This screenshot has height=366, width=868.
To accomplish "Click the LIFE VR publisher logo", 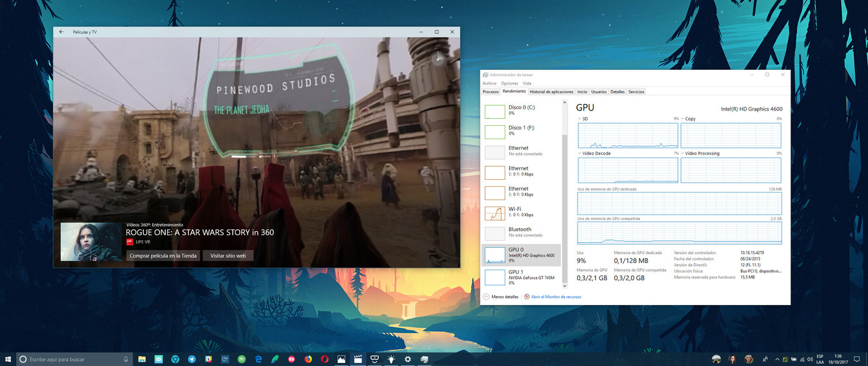I will pyautogui.click(x=130, y=242).
